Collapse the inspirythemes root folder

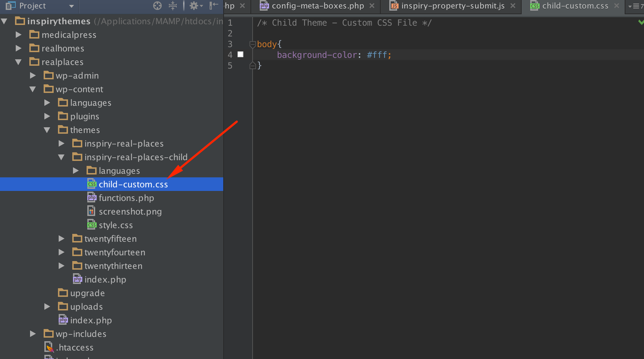4,21
